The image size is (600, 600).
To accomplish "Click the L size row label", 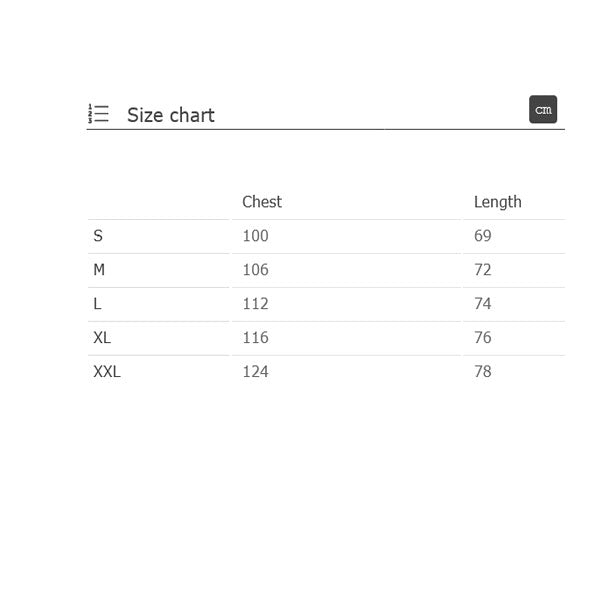I will [97, 304].
